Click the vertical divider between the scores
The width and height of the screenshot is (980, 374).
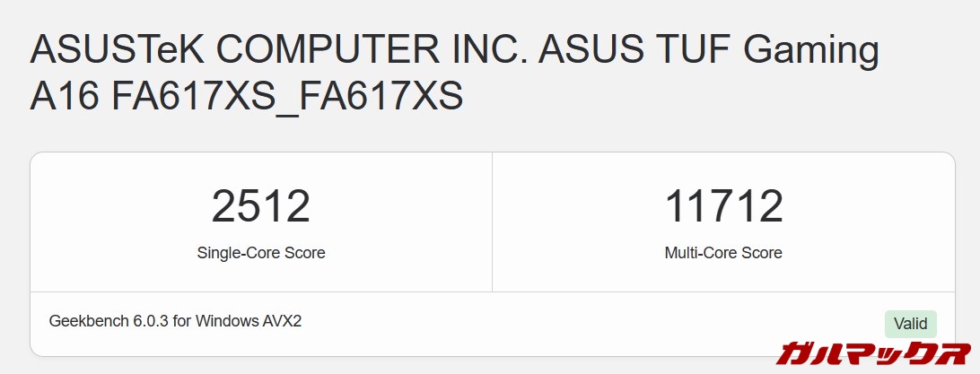coord(492,222)
